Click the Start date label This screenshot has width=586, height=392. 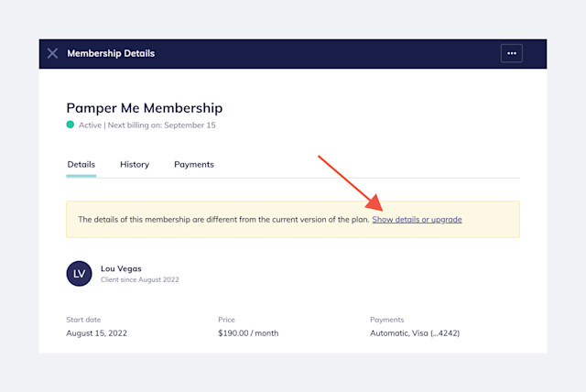[83, 320]
